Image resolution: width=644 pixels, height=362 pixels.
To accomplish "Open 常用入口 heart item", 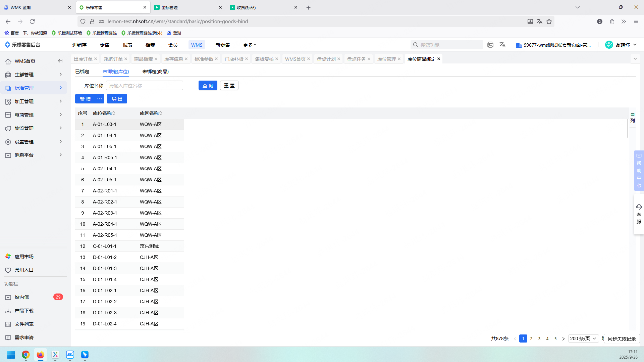I will (x=24, y=270).
